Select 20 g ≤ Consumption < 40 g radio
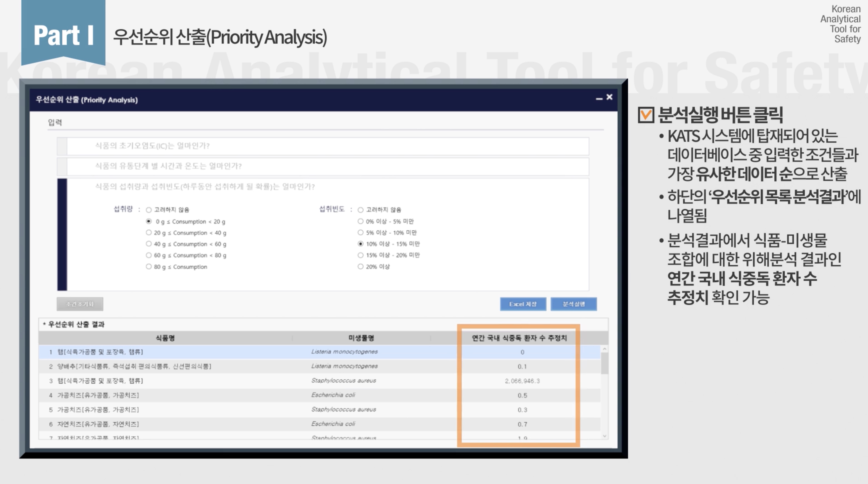Image resolution: width=868 pixels, height=484 pixels. pos(149,232)
